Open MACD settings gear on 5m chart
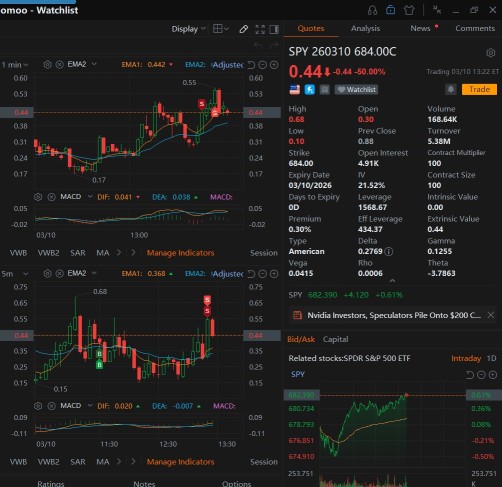The width and height of the screenshot is (502, 487). [38, 406]
